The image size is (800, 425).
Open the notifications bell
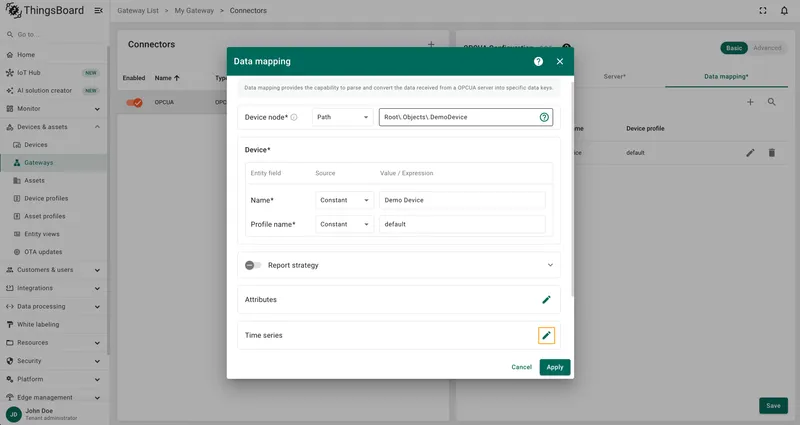pos(784,10)
